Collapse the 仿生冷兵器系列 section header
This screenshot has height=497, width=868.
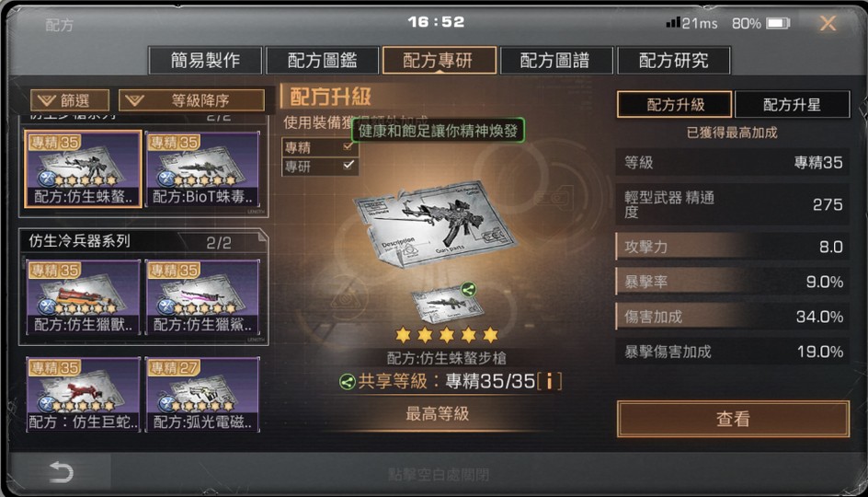(143, 241)
